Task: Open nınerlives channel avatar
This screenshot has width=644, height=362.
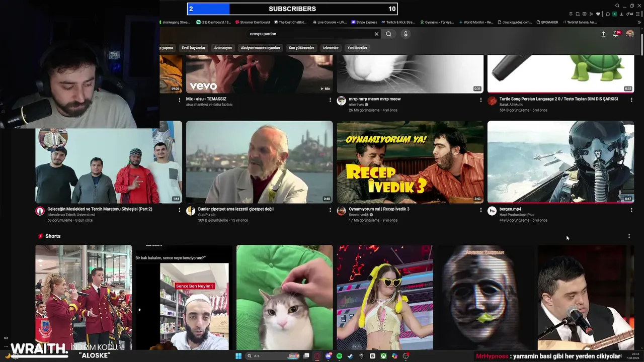Action: pos(341,101)
